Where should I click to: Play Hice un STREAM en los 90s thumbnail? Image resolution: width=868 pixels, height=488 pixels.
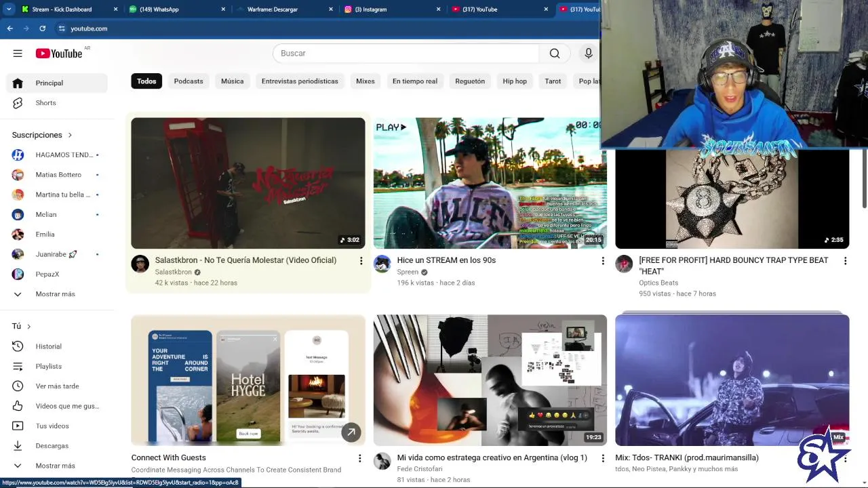click(x=490, y=183)
